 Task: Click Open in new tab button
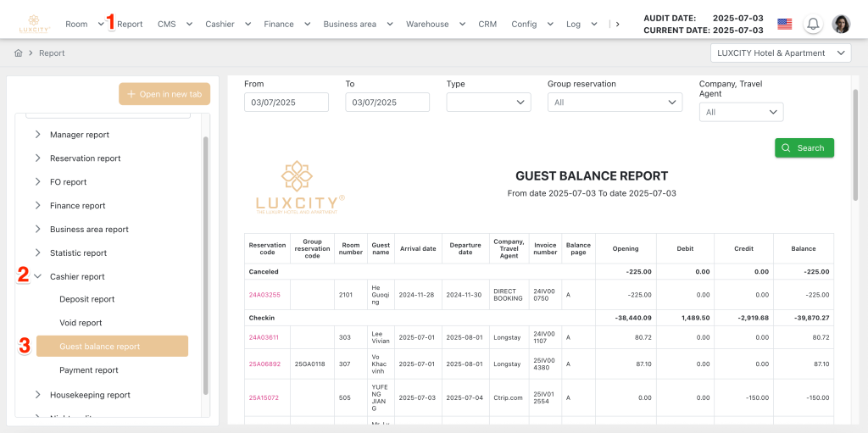click(x=164, y=94)
